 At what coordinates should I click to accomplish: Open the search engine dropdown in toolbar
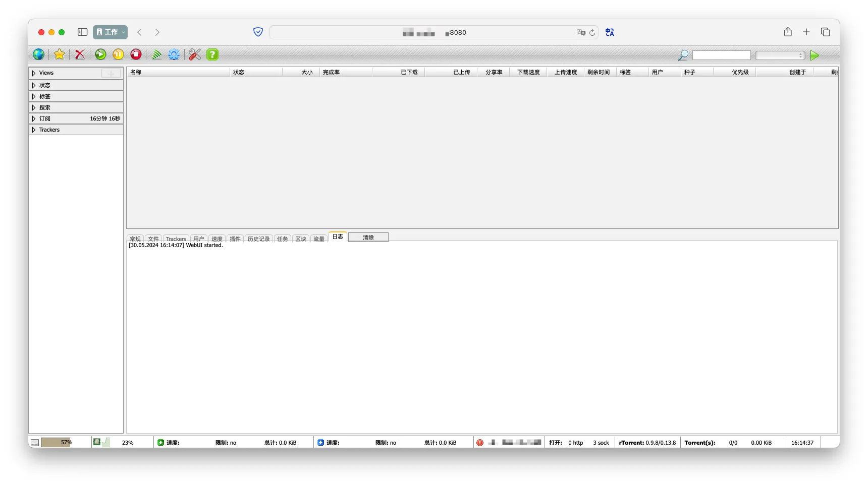click(780, 55)
